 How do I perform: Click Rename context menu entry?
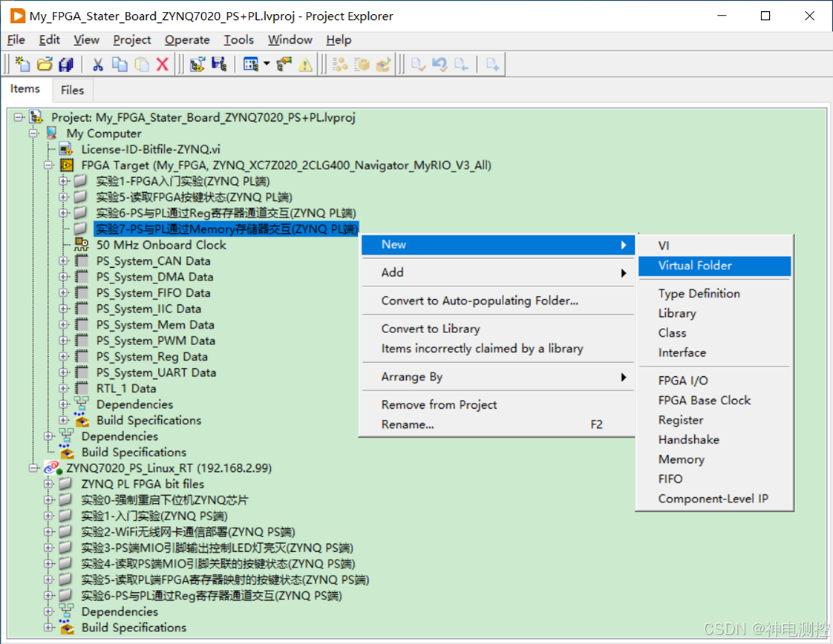[497, 424]
